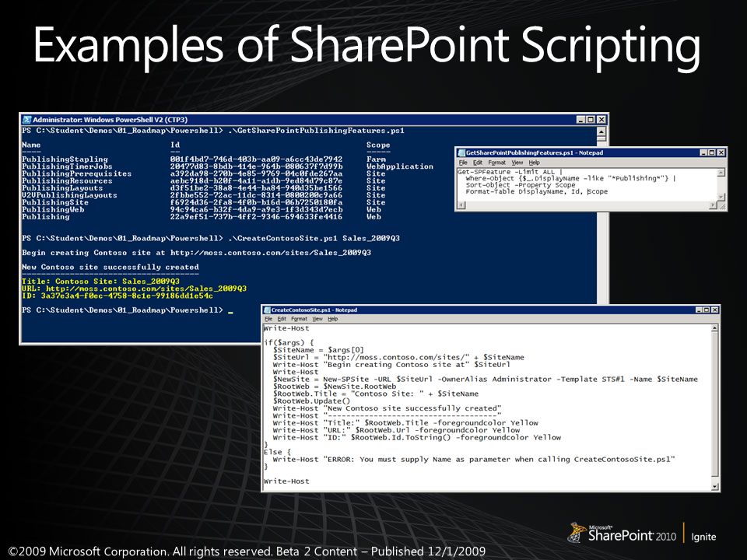
Task: Select the PublishingStapling row name
Action: pyautogui.click(x=65, y=159)
